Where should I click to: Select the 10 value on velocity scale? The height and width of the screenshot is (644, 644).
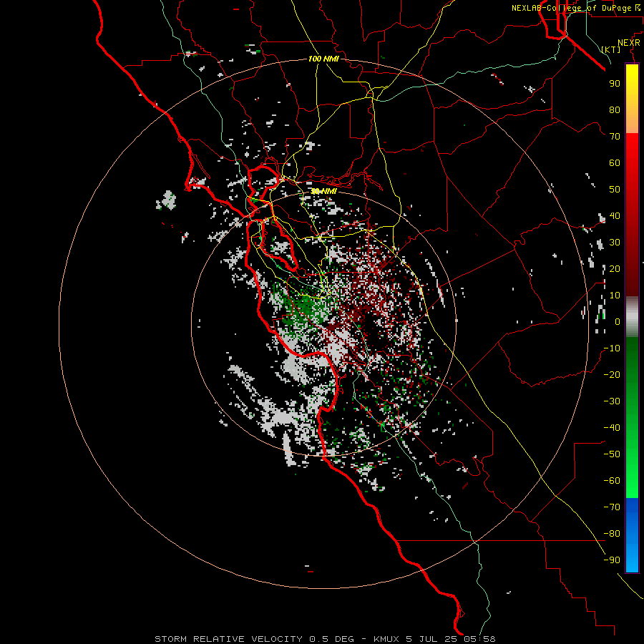[x=615, y=296]
